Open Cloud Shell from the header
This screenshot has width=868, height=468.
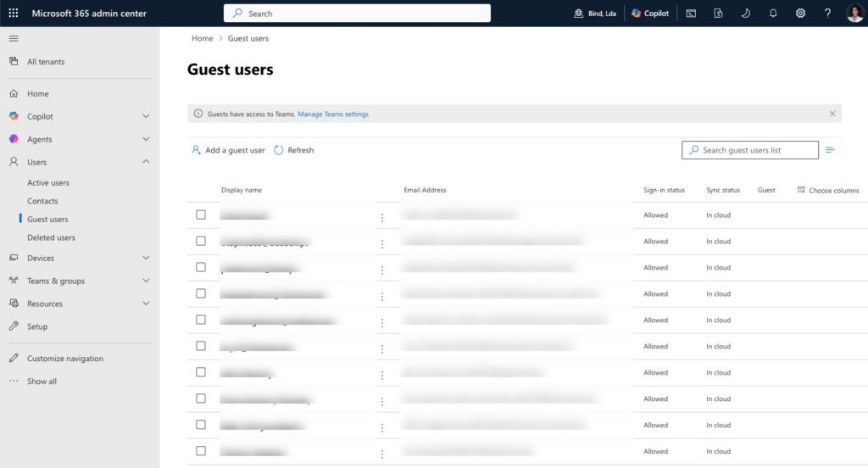pos(692,14)
